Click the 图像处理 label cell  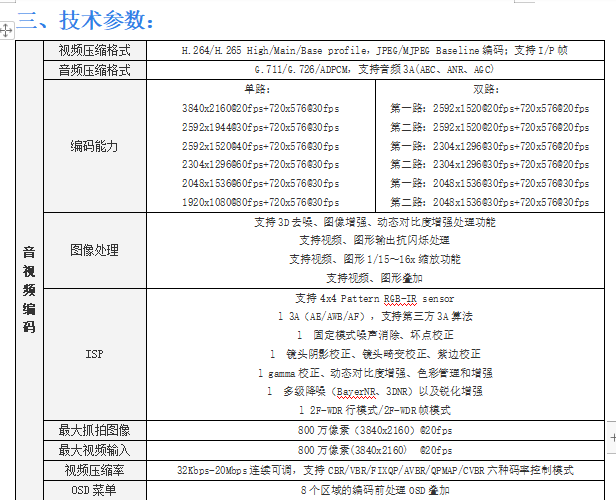(95, 250)
